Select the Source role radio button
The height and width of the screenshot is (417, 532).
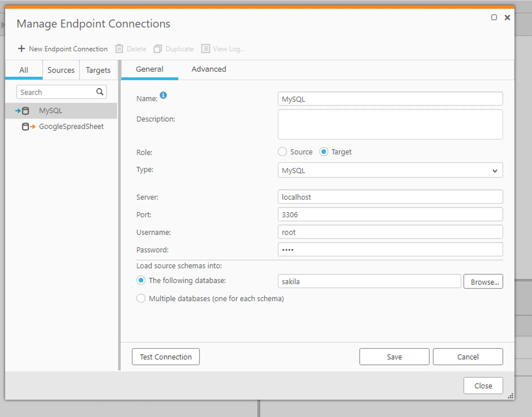282,152
